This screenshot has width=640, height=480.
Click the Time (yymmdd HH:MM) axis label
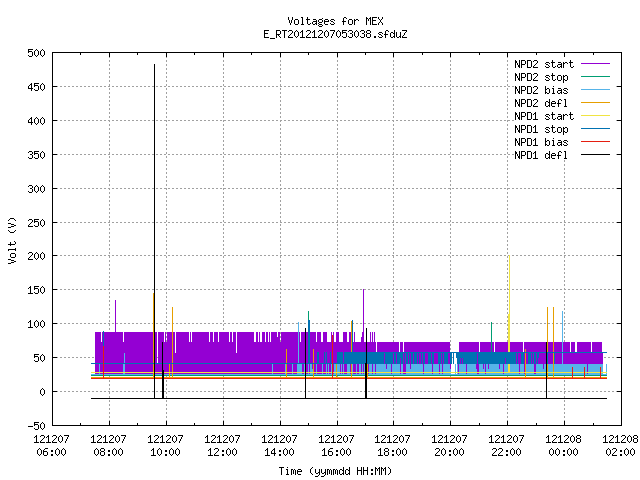coord(335,471)
